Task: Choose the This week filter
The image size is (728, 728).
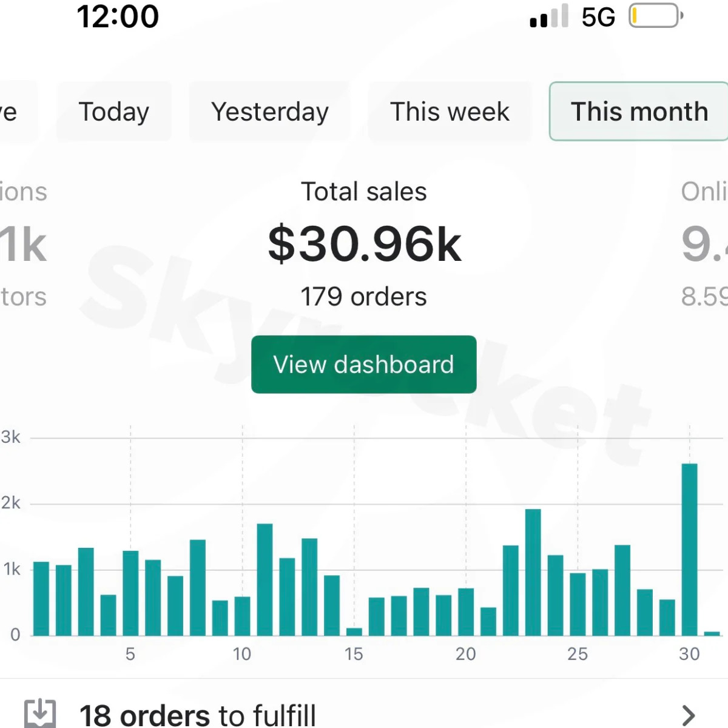Action: 450,112
